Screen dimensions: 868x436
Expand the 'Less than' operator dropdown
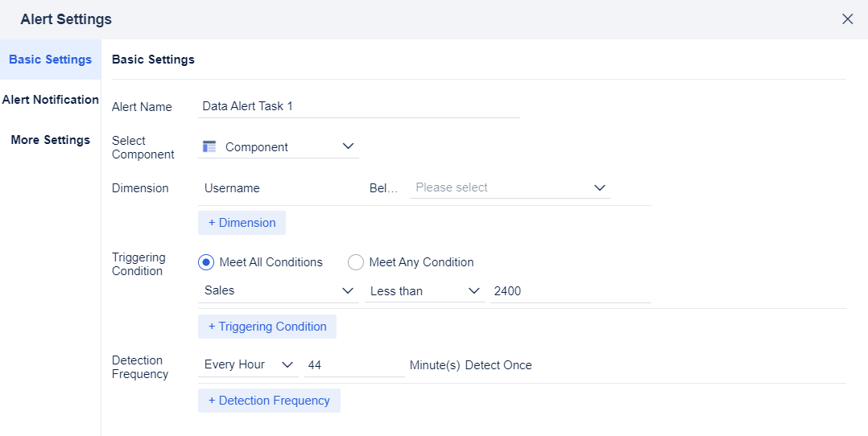tap(425, 291)
